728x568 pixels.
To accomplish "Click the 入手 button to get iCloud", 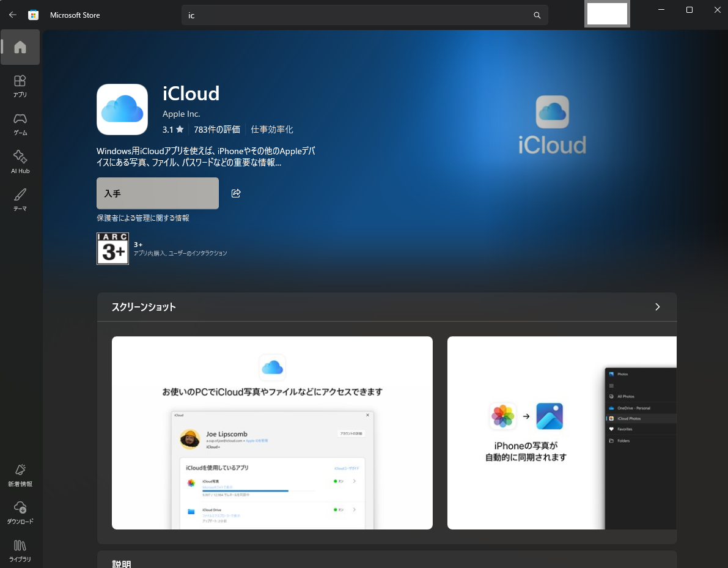I will click(157, 193).
